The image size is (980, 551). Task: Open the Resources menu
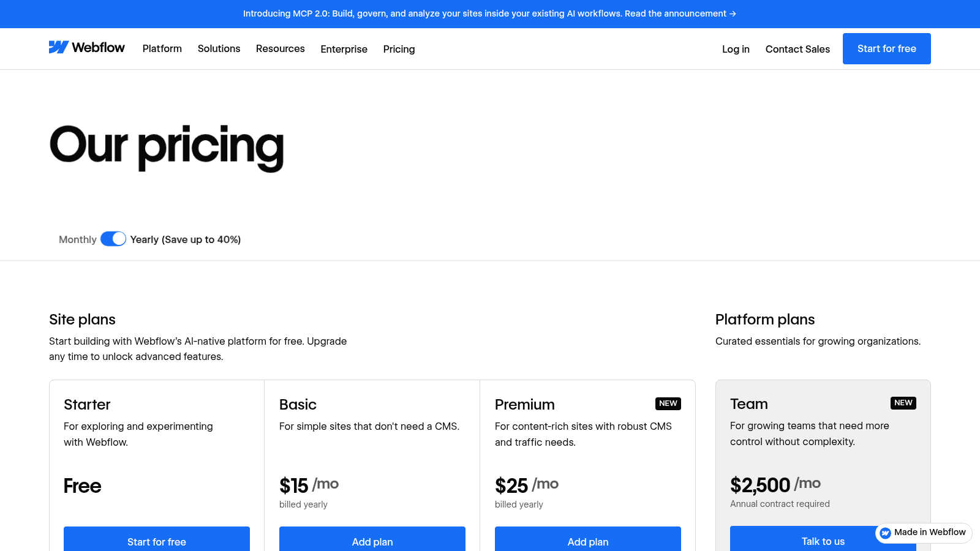(x=280, y=48)
